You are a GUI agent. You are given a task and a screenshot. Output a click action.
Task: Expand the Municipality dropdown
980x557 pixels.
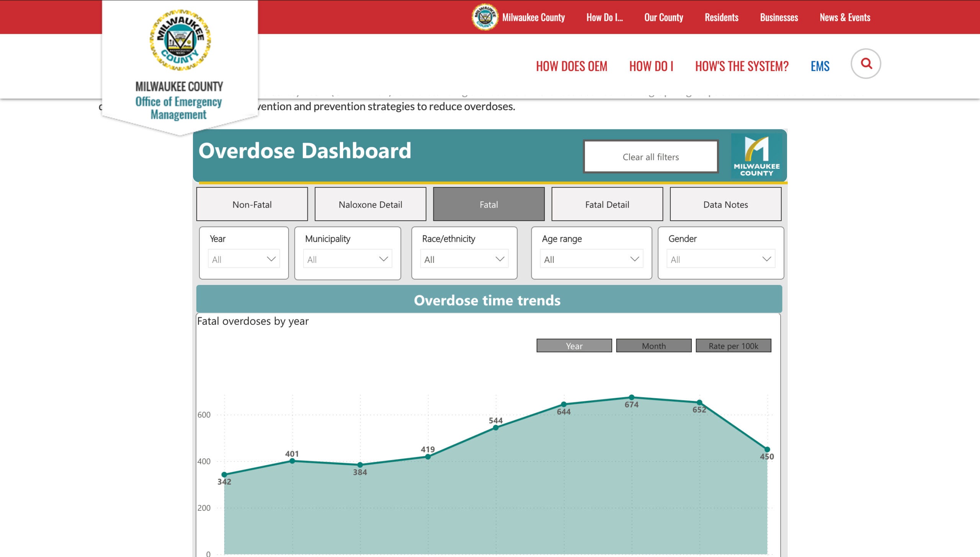point(347,259)
